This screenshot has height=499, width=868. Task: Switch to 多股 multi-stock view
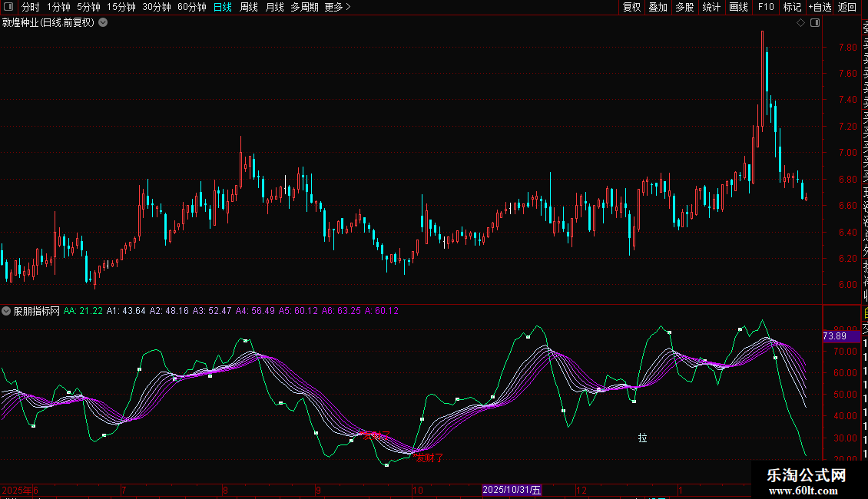point(684,7)
